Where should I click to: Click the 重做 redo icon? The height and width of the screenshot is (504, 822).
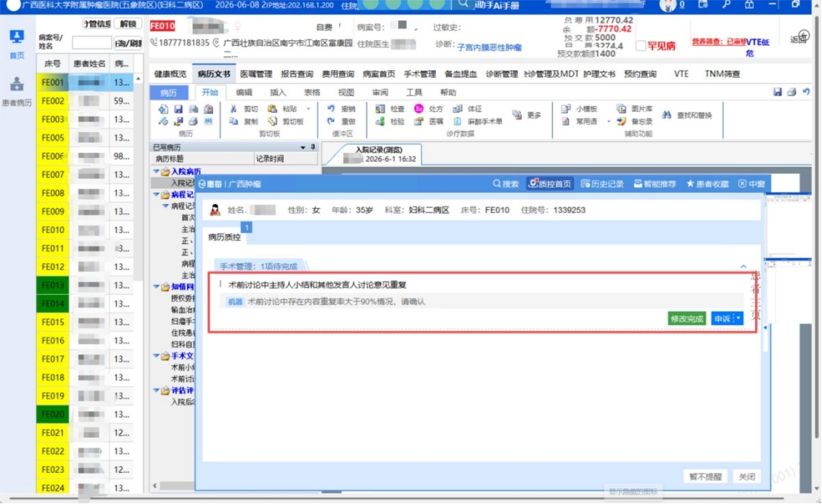tap(330, 121)
